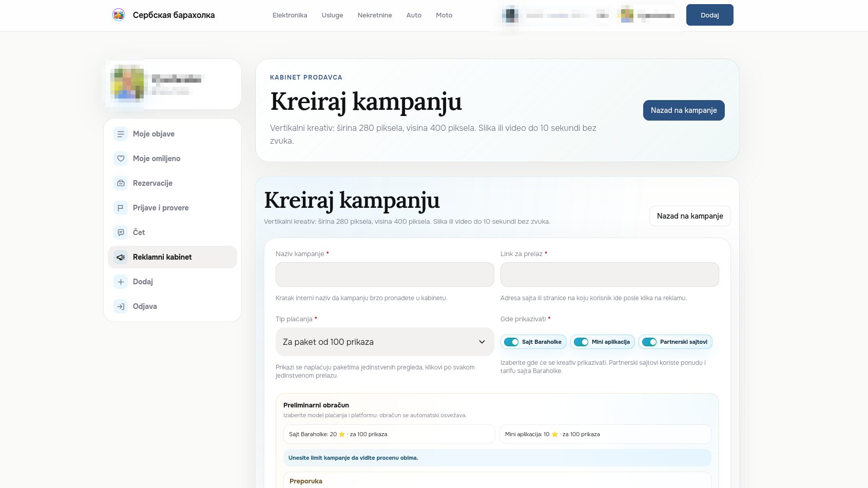Click the white Nazad na kampanje button

pyautogui.click(x=690, y=216)
